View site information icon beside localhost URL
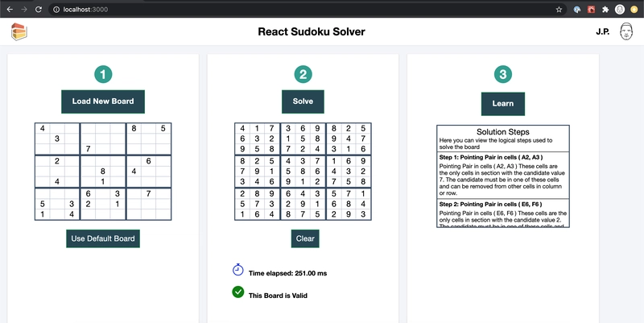The height and width of the screenshot is (323, 644). click(56, 10)
